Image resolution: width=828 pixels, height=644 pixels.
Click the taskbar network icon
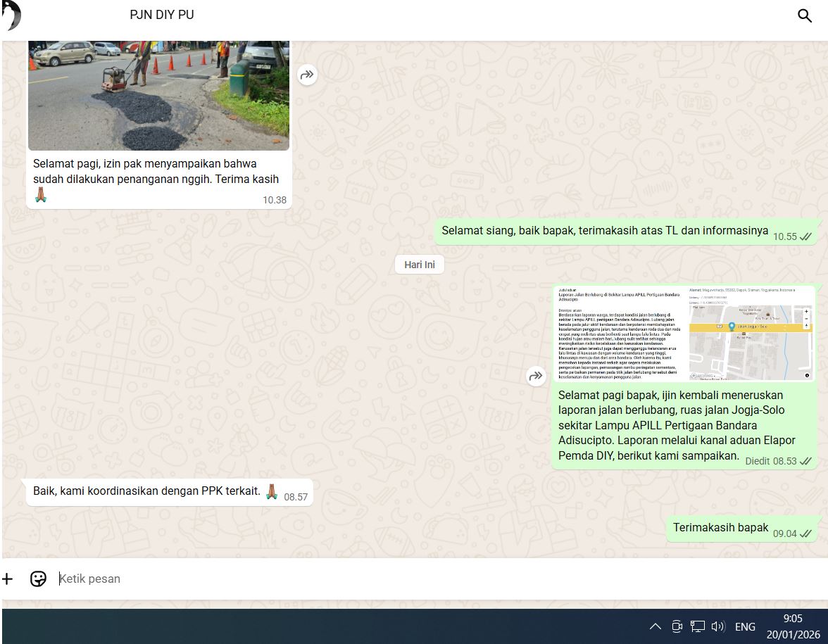698,626
